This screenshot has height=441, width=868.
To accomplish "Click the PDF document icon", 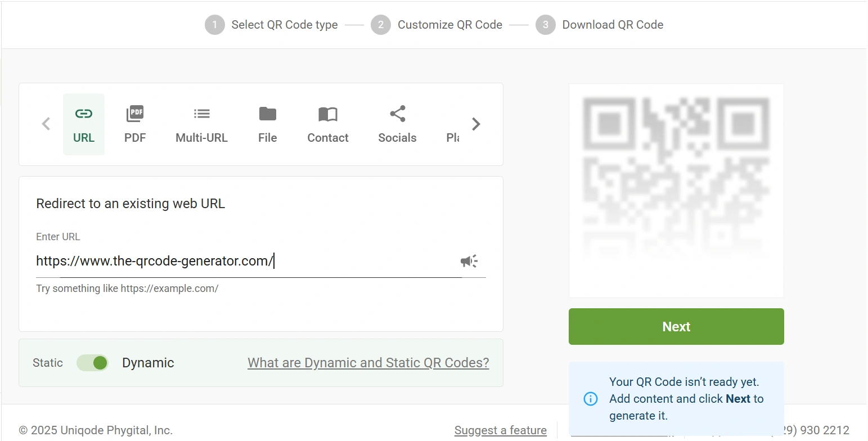I will (x=135, y=114).
